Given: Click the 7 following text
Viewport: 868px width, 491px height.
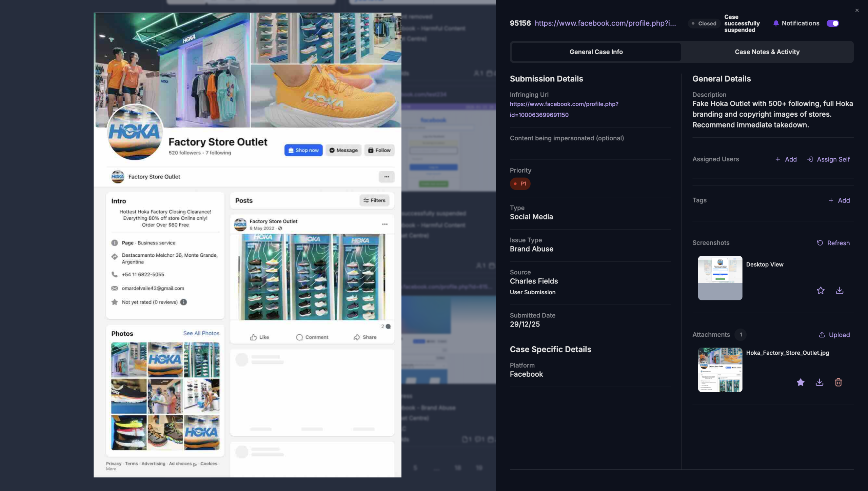Looking at the screenshot, I should [x=218, y=153].
